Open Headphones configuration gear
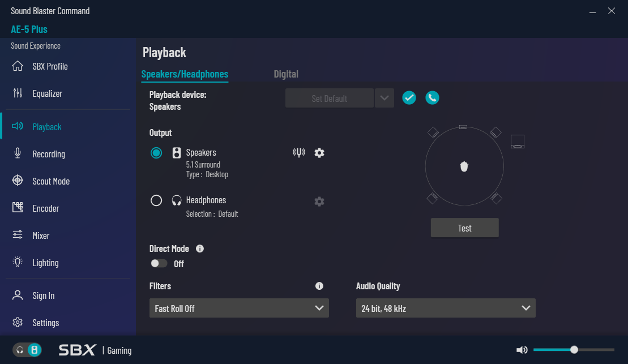The height and width of the screenshot is (364, 628). (319, 201)
